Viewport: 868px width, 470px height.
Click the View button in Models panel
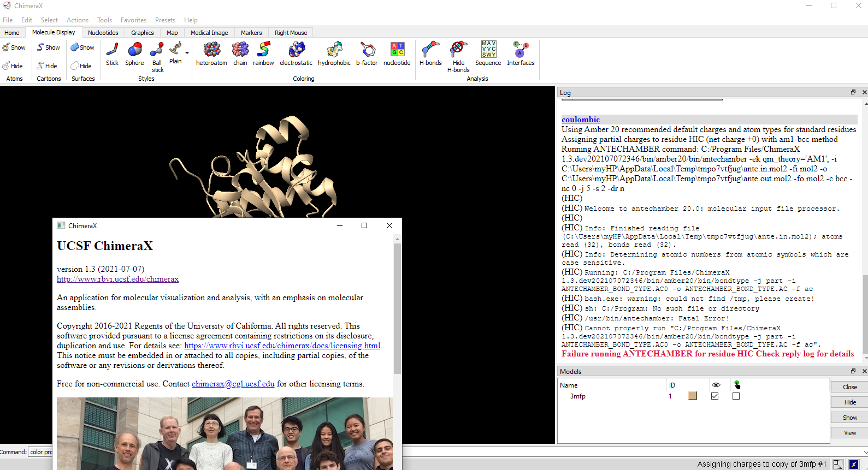coord(850,433)
